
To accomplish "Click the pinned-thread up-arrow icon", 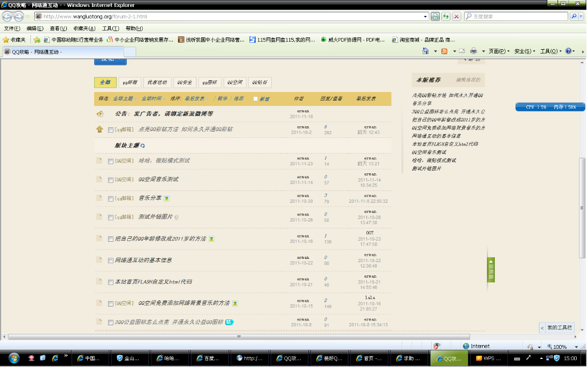I will coord(100,129).
